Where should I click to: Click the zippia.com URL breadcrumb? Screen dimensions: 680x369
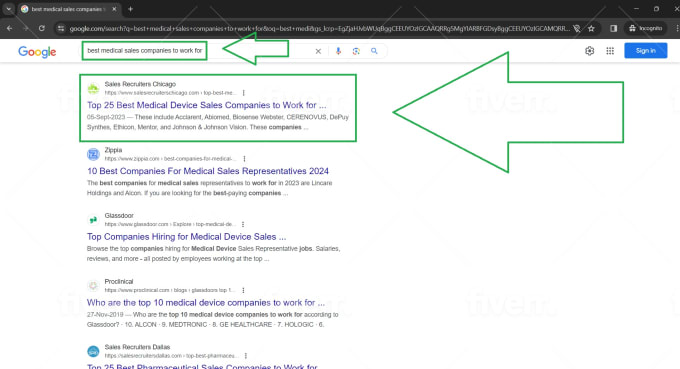[171, 159]
